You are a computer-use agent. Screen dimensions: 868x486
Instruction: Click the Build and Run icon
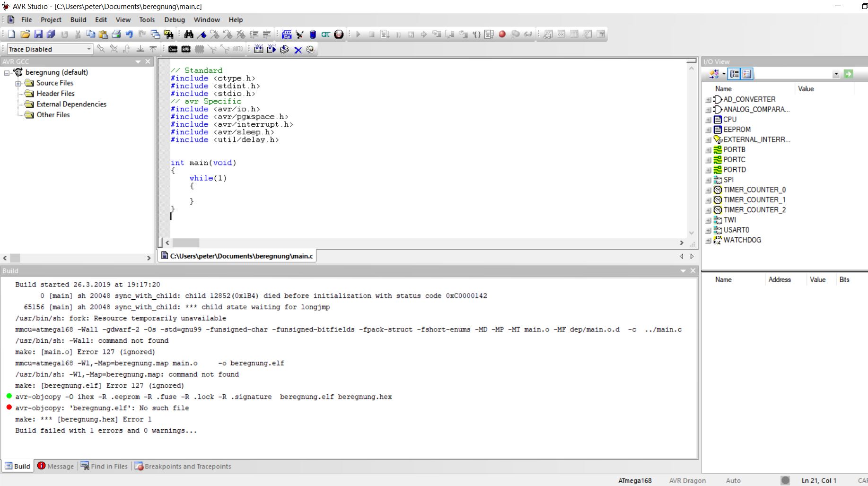point(272,49)
